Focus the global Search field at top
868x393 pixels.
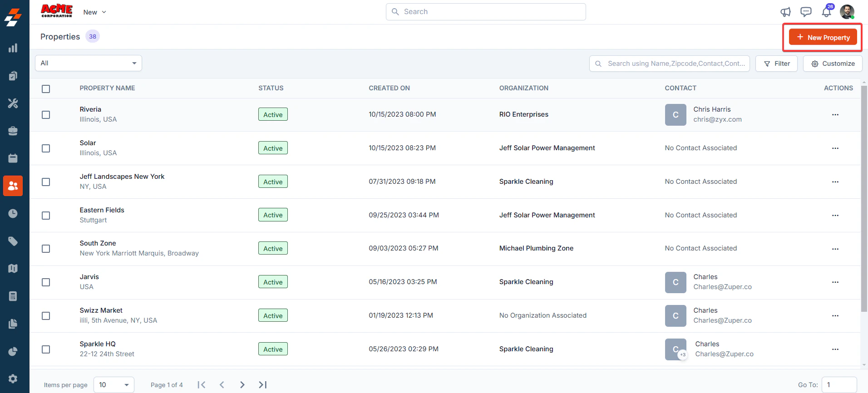[x=486, y=12]
